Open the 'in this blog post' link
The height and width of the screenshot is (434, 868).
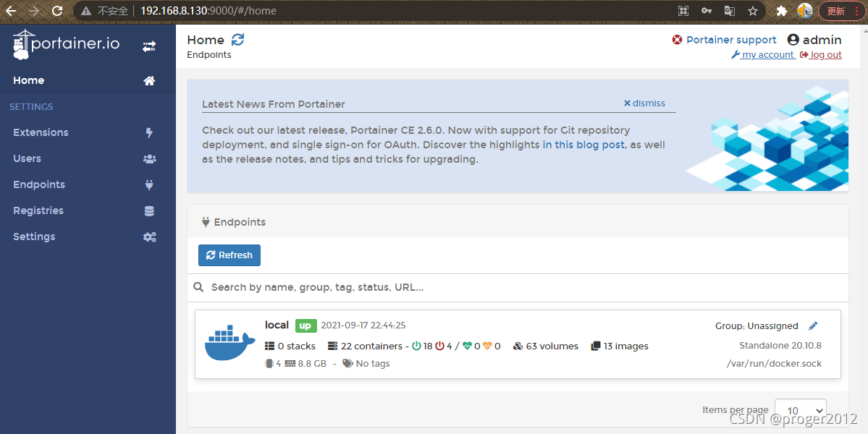(583, 145)
